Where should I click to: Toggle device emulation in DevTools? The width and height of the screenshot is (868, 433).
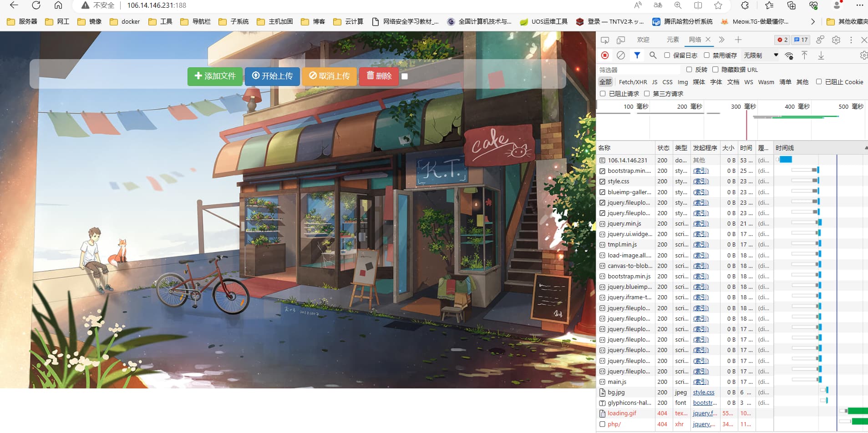tap(621, 40)
